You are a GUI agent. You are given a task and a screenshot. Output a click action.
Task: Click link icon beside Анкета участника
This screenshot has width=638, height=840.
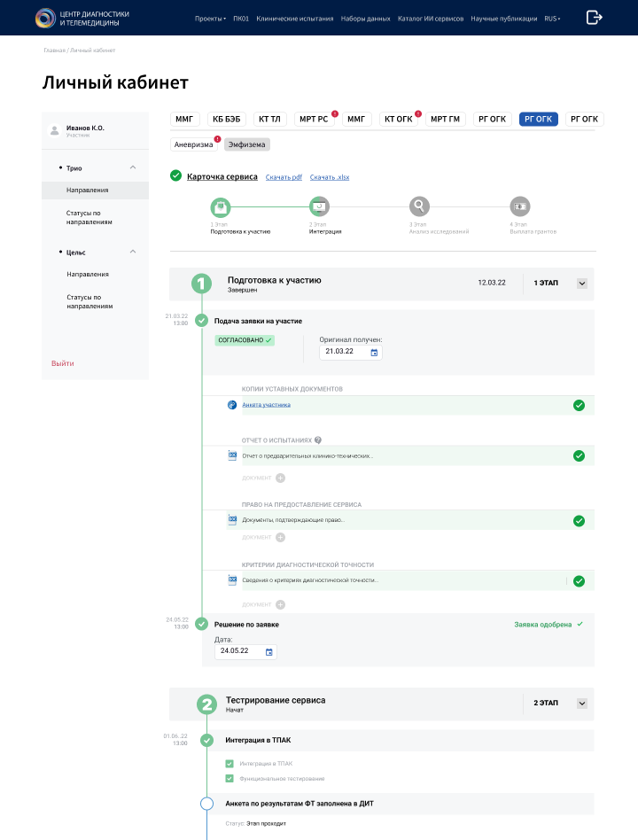click(x=232, y=405)
